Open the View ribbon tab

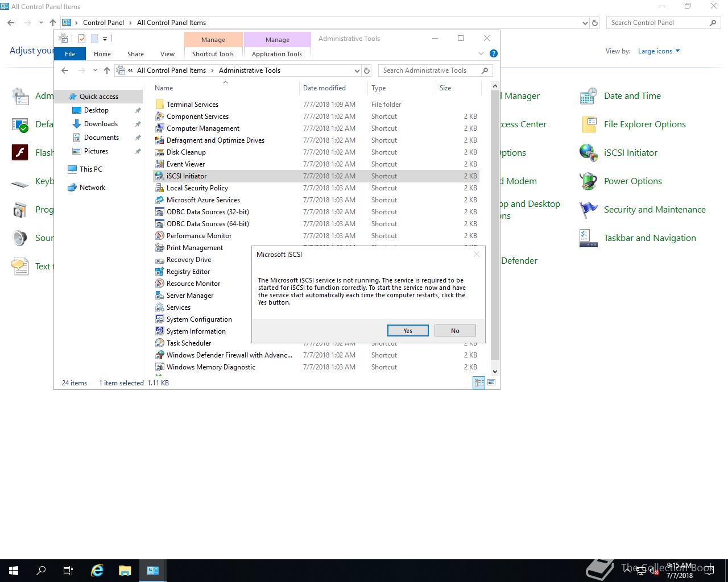tap(167, 54)
